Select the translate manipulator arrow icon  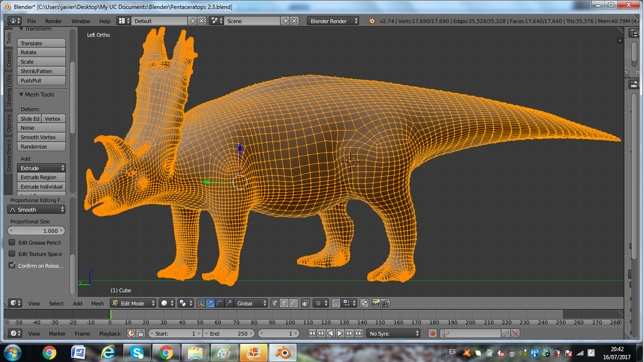point(210,303)
